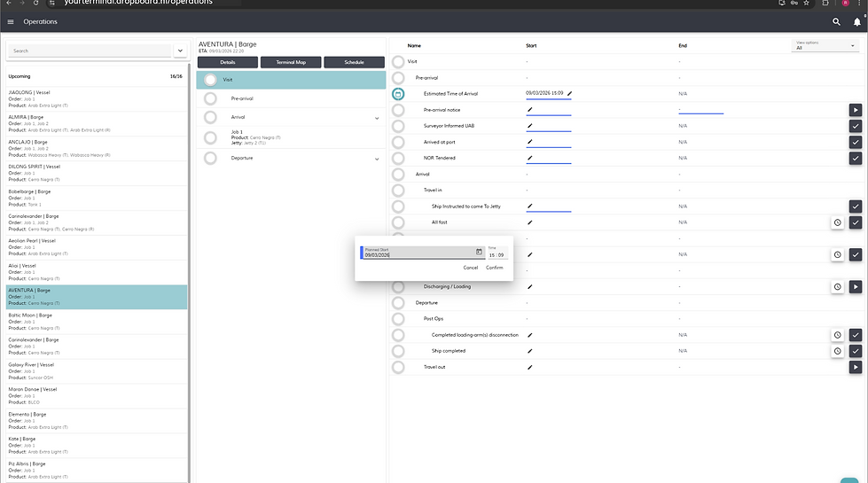Click Confirm in the Planned Start popup

point(495,268)
